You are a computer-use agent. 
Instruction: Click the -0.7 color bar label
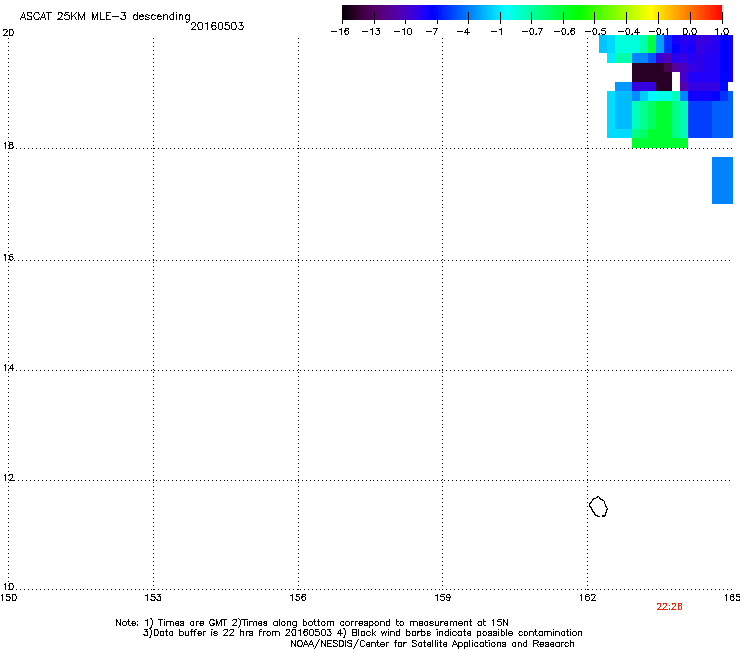532,32
